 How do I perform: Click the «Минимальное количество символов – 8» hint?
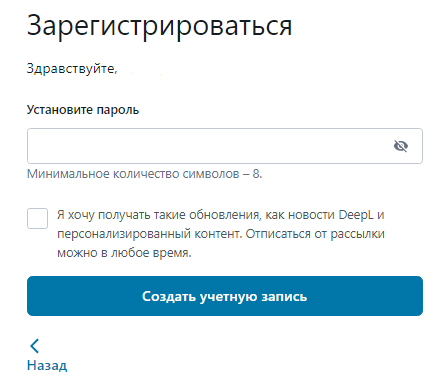click(x=144, y=174)
